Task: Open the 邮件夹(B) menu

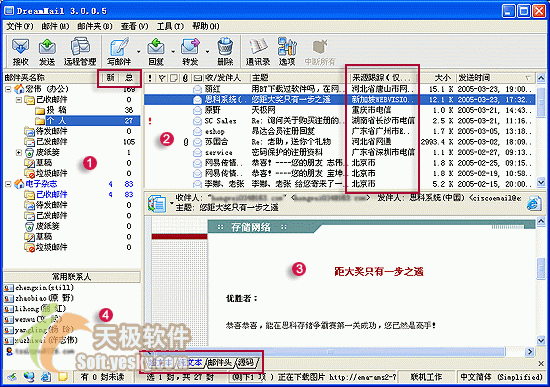Action: click(95, 26)
